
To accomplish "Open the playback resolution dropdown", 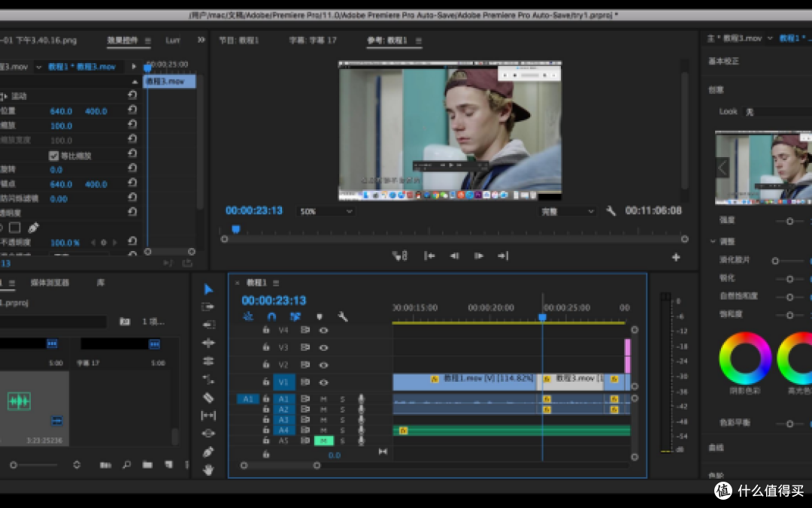I will (x=567, y=211).
